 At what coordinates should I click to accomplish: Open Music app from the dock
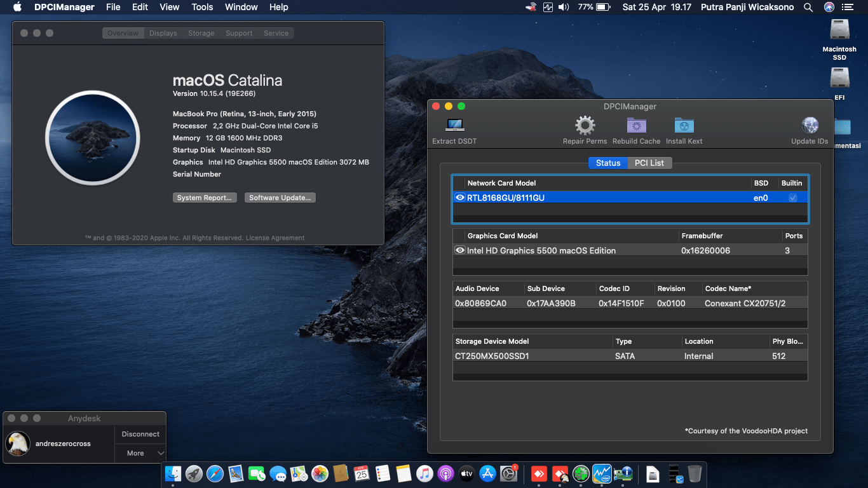[x=424, y=473]
